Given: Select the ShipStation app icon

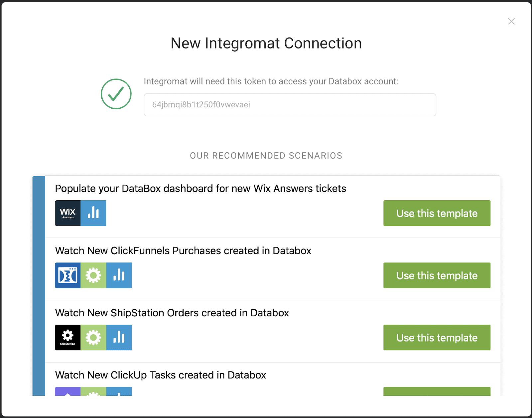Looking at the screenshot, I should [x=67, y=337].
